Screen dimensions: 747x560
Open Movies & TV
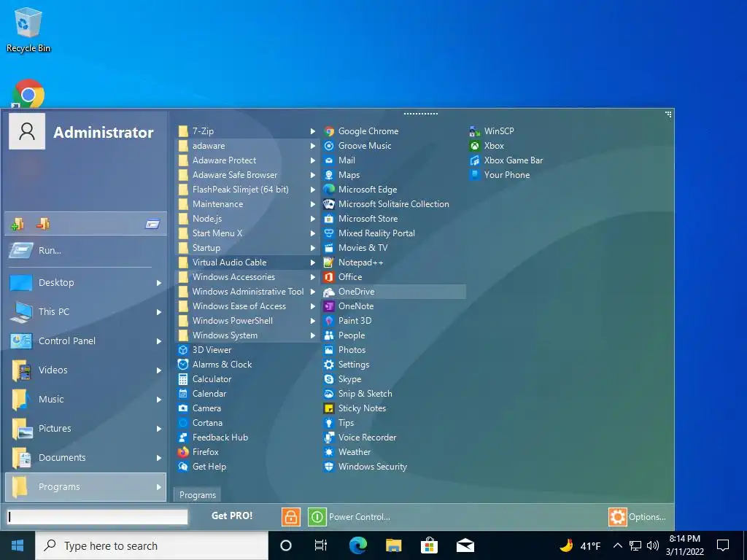(355, 248)
